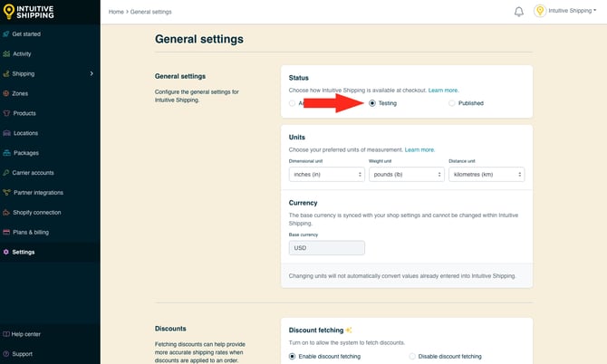607x364 pixels.
Task: Click the account avatar pin icon
Action: tap(540, 11)
